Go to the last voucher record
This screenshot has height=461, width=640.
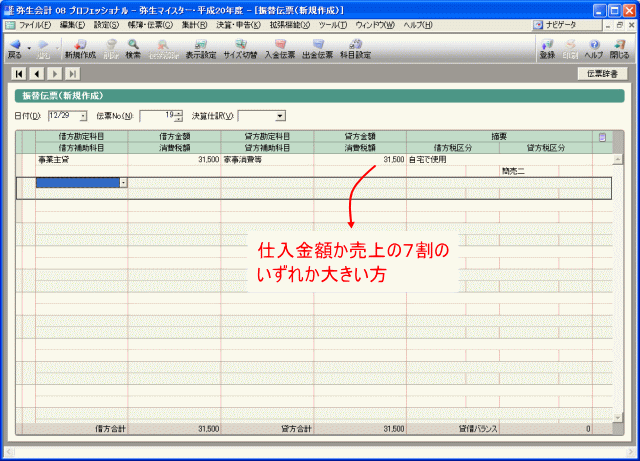click(x=73, y=74)
